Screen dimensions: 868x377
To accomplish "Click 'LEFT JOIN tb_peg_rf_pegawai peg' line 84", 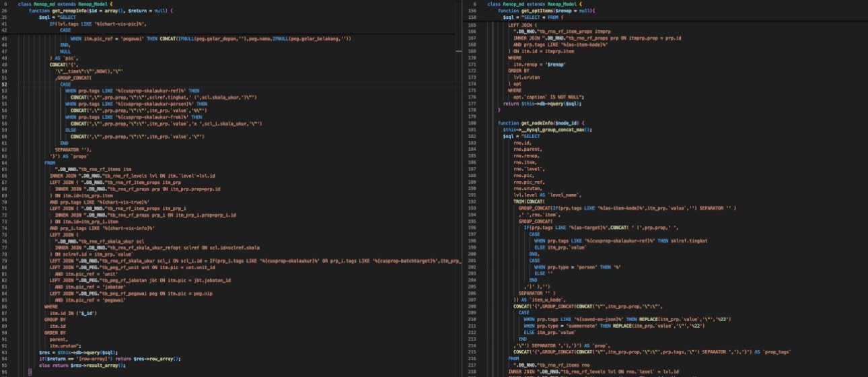I will click(x=131, y=293).
